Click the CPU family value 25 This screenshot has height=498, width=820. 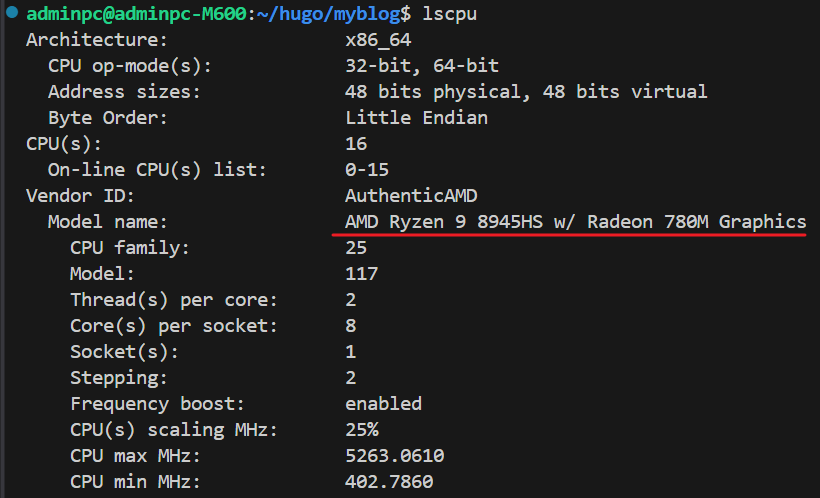click(356, 248)
